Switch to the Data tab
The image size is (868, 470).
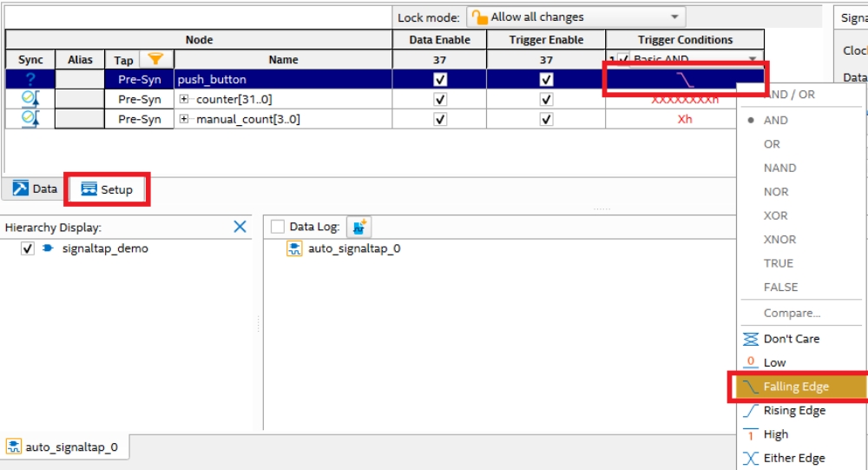[x=36, y=189]
